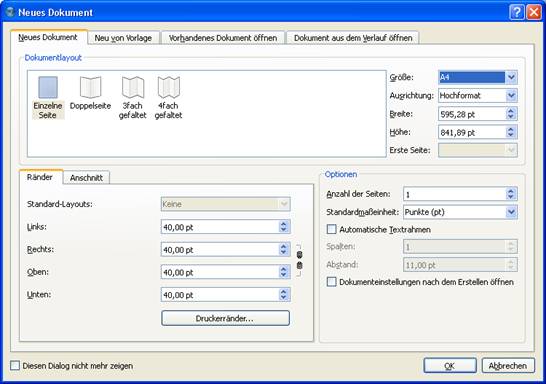Close the Neues Dokument dialog

coord(534,12)
